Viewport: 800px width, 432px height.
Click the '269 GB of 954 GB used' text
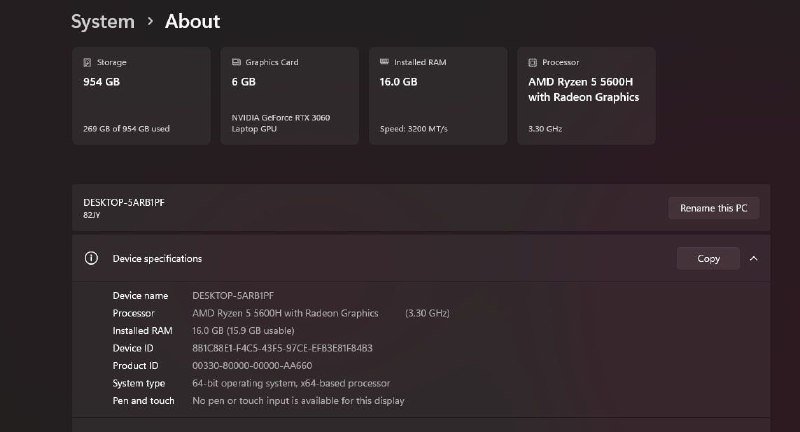(127, 129)
